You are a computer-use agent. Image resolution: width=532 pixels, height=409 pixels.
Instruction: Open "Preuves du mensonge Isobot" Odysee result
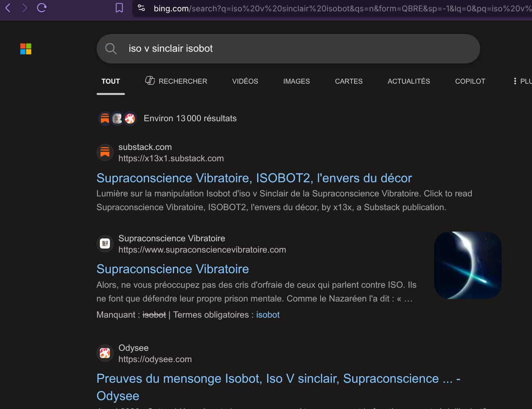(279, 387)
